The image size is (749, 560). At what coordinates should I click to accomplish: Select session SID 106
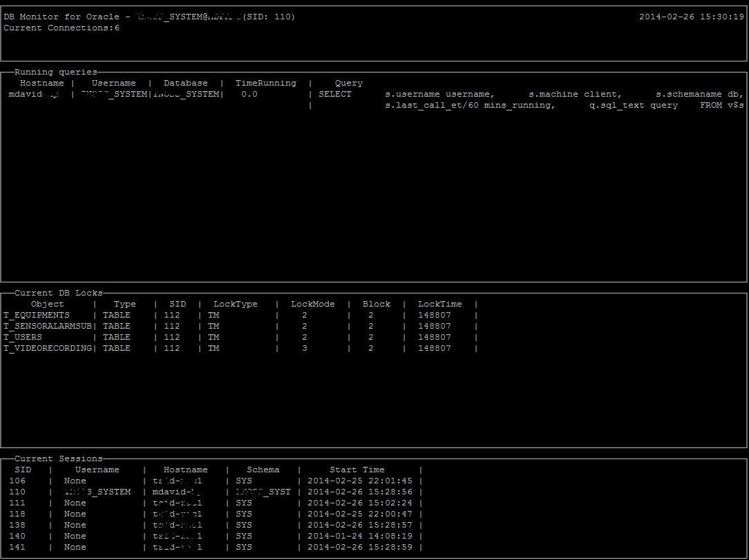pyautogui.click(x=17, y=481)
